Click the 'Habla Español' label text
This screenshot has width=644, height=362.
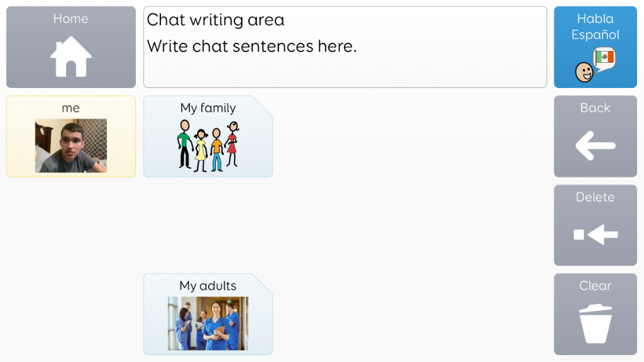coord(595,26)
